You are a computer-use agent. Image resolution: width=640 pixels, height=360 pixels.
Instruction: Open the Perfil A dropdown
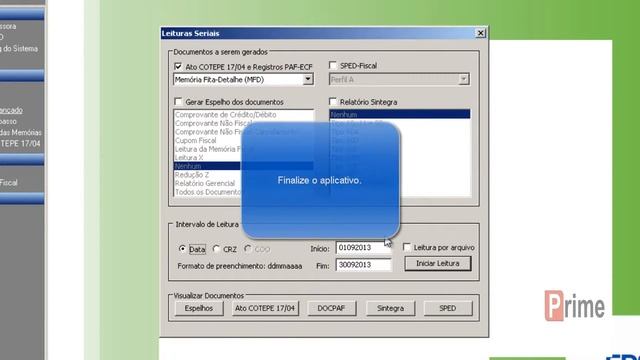pyautogui.click(x=463, y=79)
